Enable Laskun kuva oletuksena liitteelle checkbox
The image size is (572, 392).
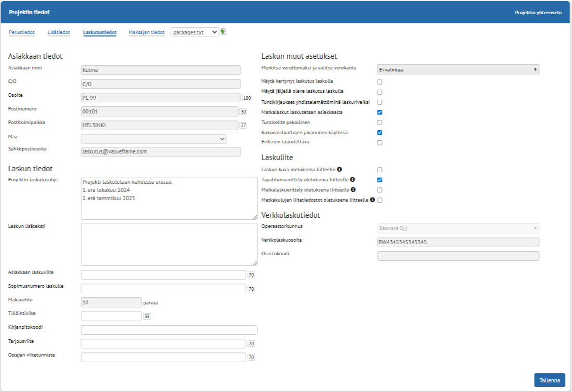tap(380, 170)
